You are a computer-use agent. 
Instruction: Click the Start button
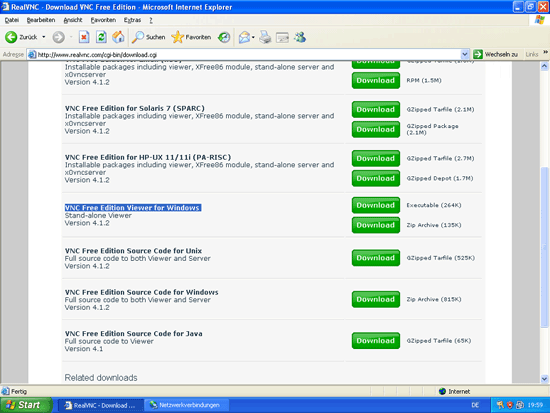coord(26,405)
